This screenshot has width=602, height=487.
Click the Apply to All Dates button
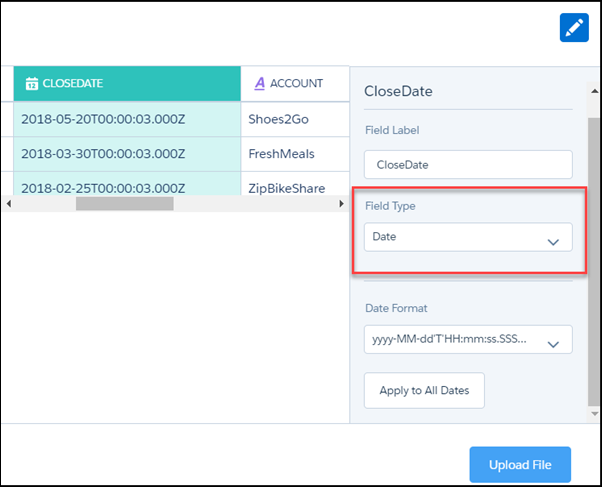point(424,391)
